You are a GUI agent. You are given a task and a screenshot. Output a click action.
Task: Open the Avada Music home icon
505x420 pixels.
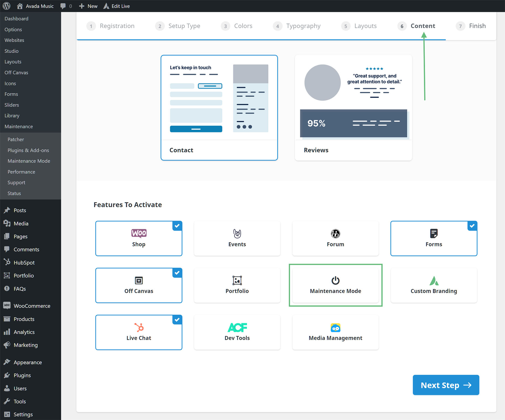pos(20,6)
